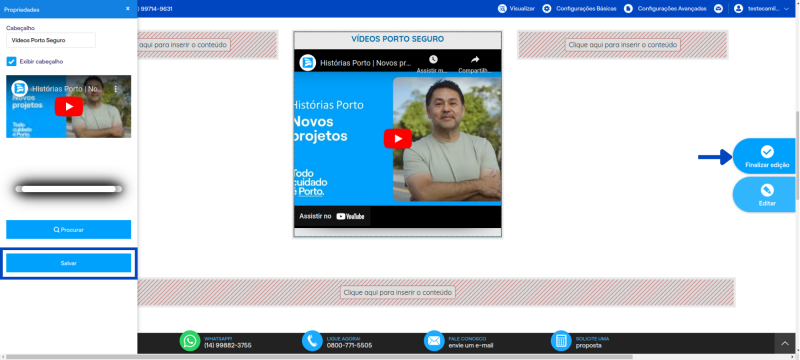Click the Fale Conosco envelope icon
Viewport: 800px width, 360px height.
click(x=434, y=341)
